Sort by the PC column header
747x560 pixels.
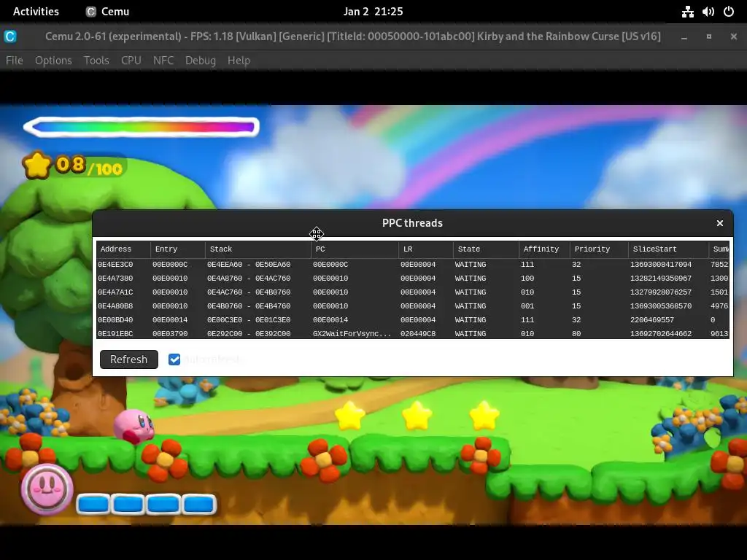355,249
